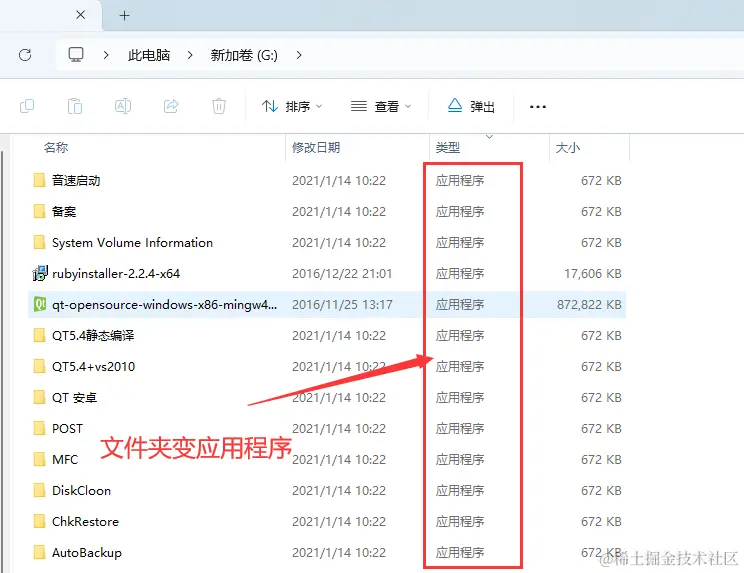Select the QT 安卓 folder icon

point(39,397)
